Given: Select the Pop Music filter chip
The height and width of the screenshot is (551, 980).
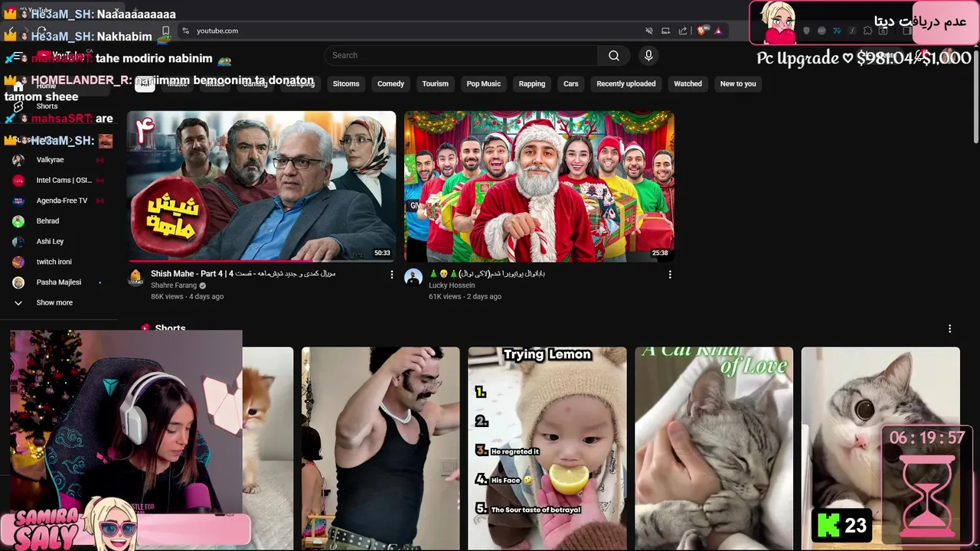Looking at the screenshot, I should coord(484,83).
